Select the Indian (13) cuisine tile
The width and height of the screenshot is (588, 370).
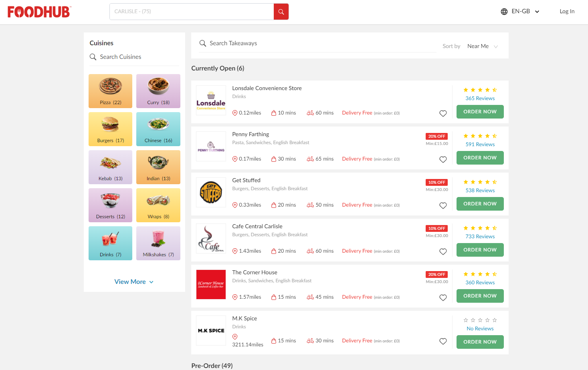click(158, 167)
